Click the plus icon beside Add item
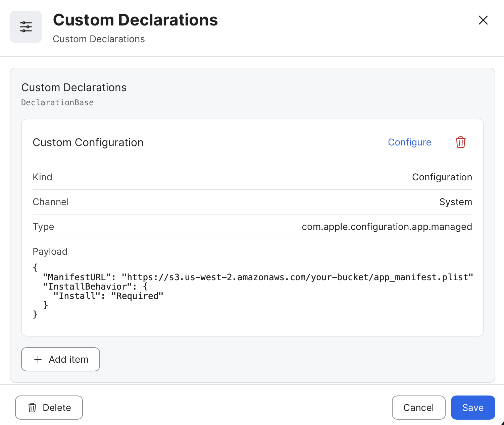The image size is (504, 425). 38,359
